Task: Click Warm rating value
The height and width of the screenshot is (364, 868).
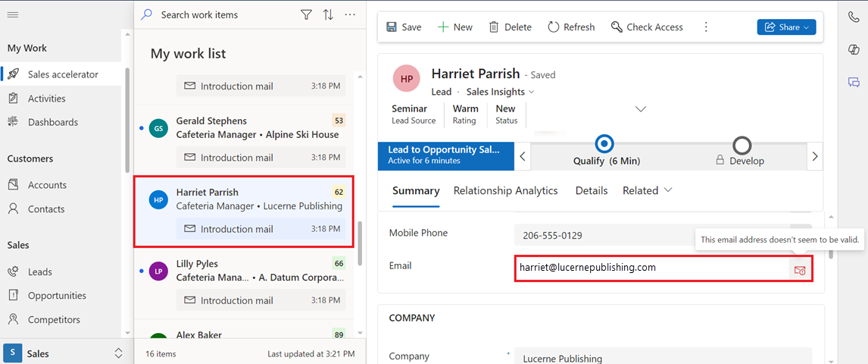Action: tap(466, 108)
